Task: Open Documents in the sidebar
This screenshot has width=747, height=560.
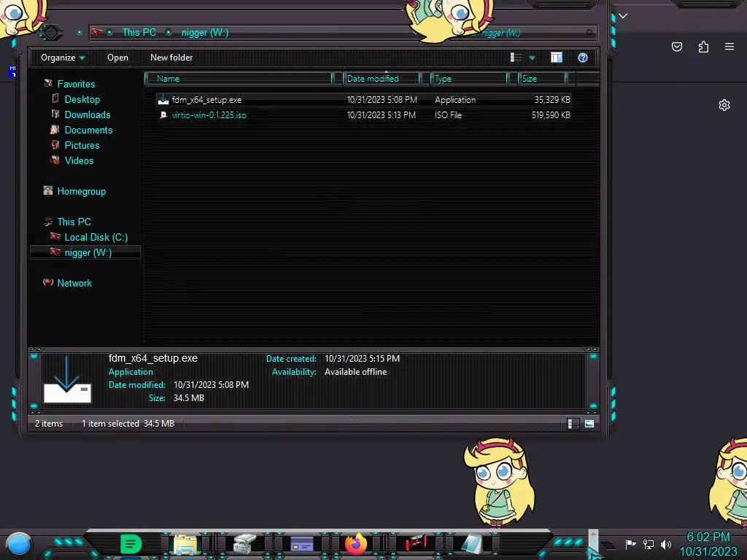Action: click(x=88, y=130)
